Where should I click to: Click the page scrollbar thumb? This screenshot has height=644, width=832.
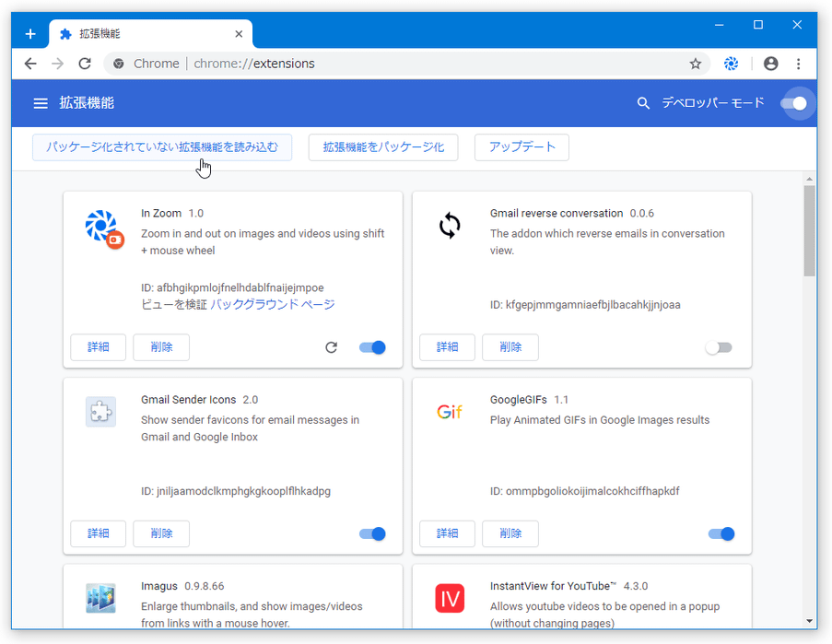point(809,230)
